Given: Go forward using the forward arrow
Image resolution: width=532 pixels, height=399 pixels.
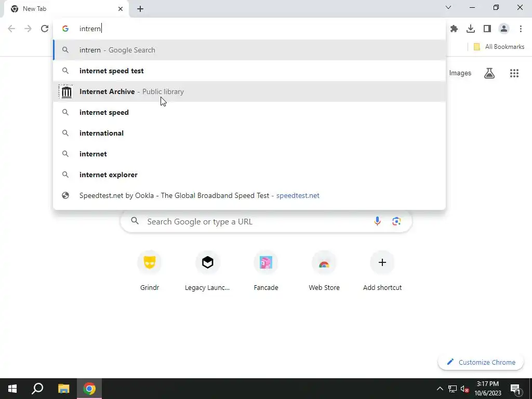Looking at the screenshot, I should tap(28, 29).
